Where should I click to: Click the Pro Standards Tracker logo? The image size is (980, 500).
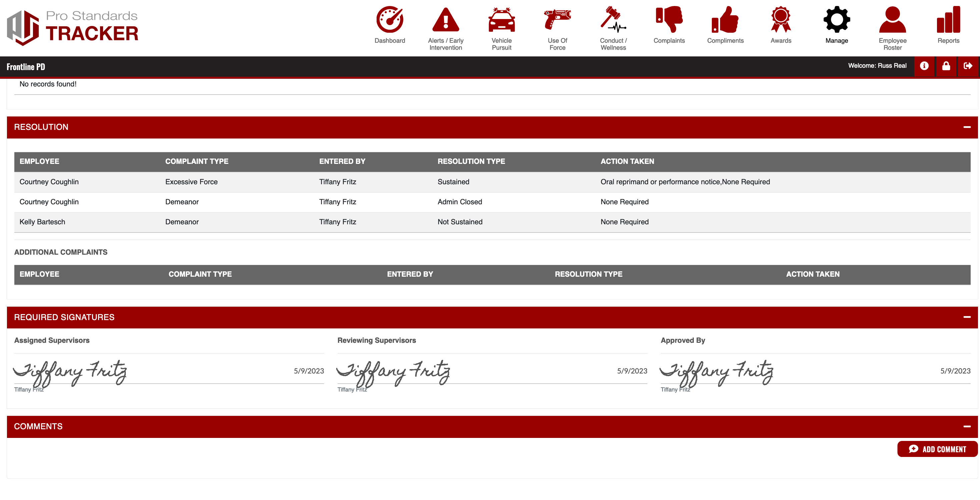point(73,27)
